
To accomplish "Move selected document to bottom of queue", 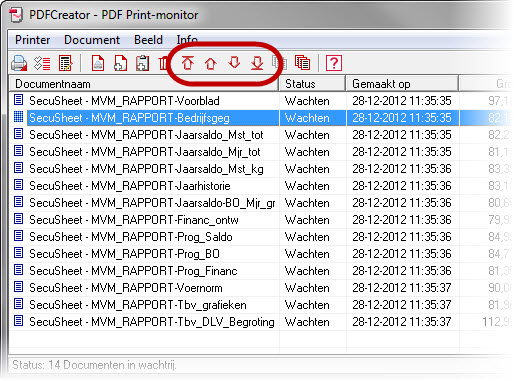I will click(x=257, y=63).
